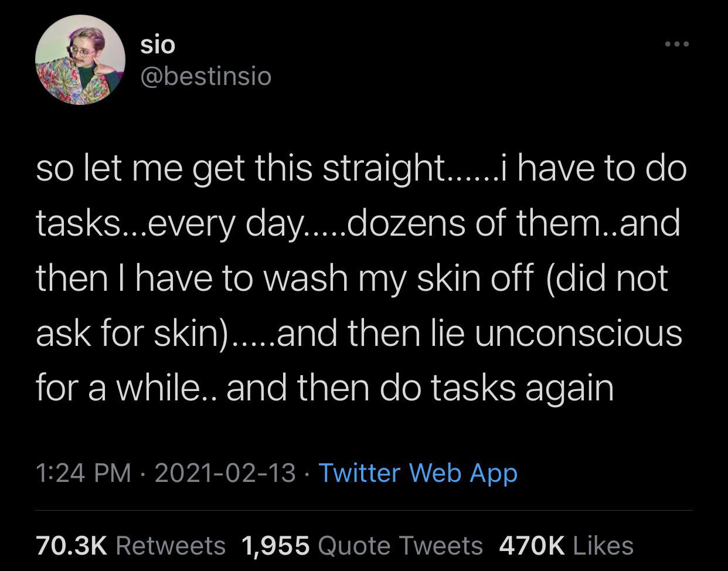Click the line 'tasks...every day.....dozens of them..and'
Screen dimensions: 728x571
[358, 224]
